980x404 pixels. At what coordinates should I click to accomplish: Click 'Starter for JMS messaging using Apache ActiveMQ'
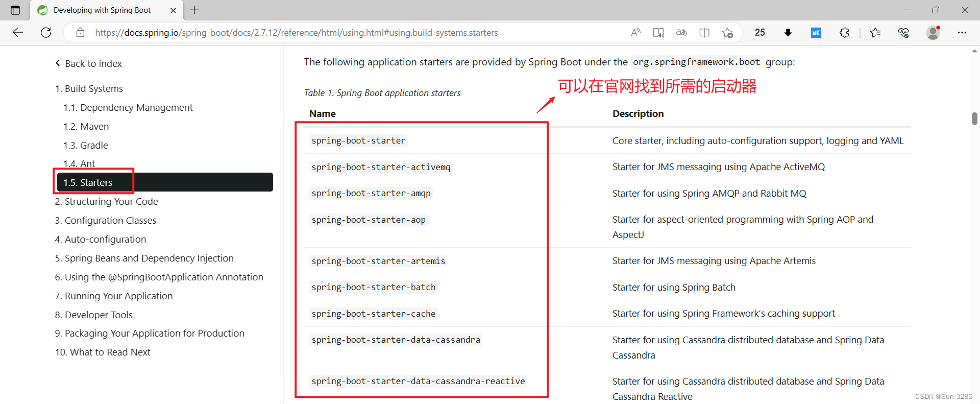click(719, 167)
